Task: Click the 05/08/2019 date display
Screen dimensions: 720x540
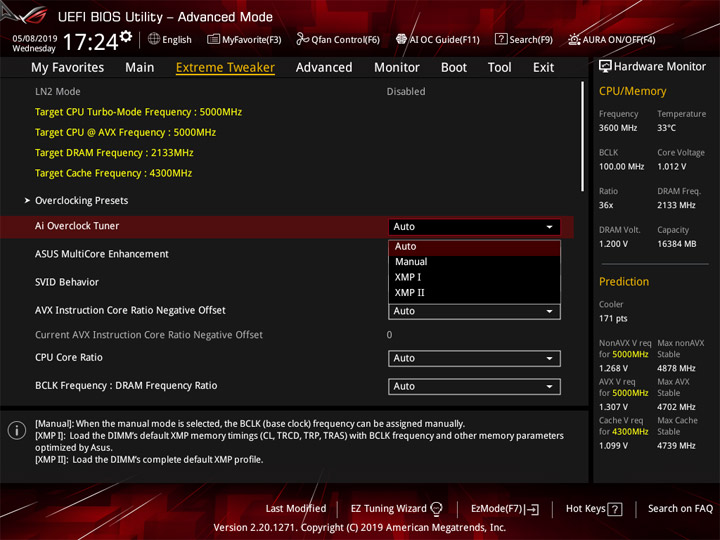Action: 35,38
